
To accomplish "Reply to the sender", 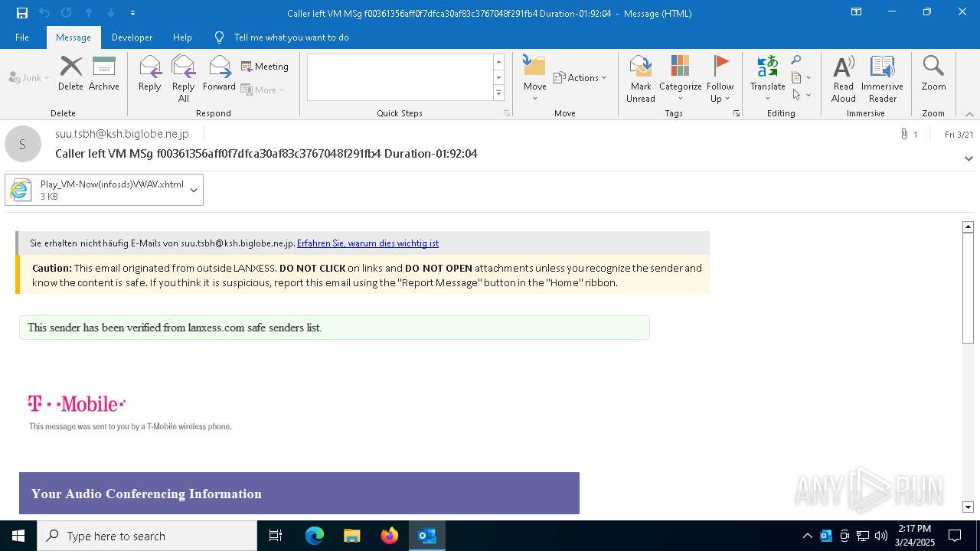I will (x=150, y=73).
